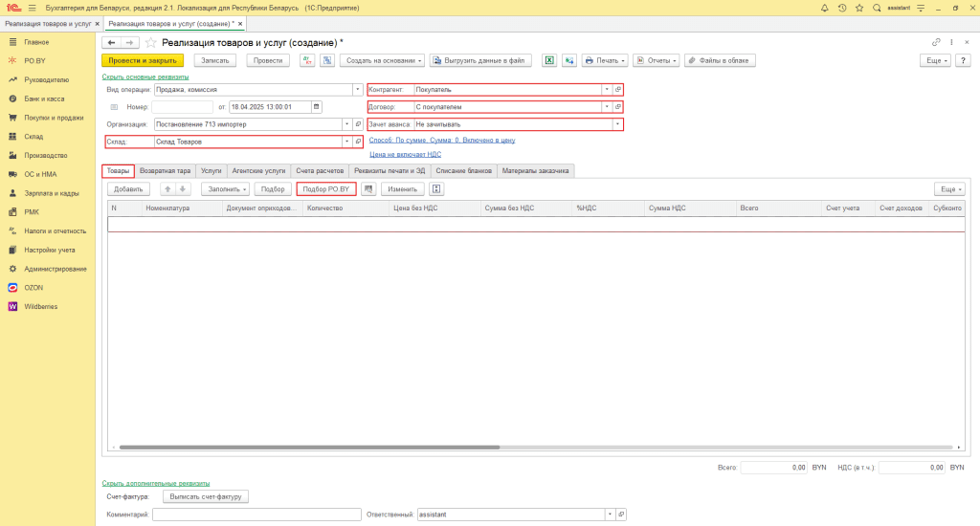Open Заполнить dropdown in goods toolbar
The image size is (980, 526).
click(x=225, y=189)
